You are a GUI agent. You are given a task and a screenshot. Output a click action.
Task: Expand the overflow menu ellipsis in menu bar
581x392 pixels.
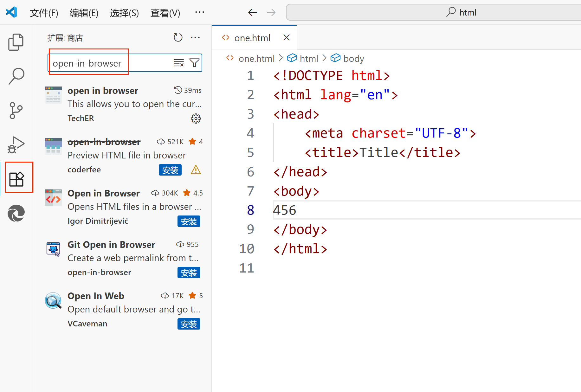click(200, 12)
